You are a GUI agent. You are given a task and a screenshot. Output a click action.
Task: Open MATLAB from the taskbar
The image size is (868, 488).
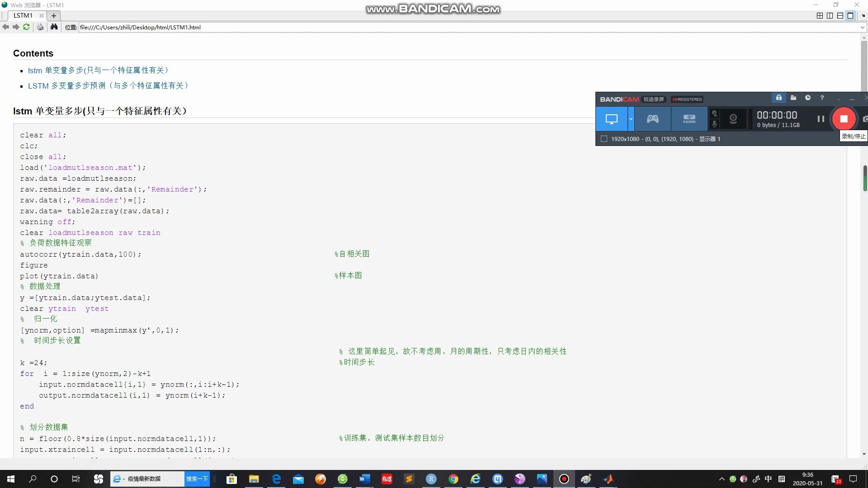(608, 479)
